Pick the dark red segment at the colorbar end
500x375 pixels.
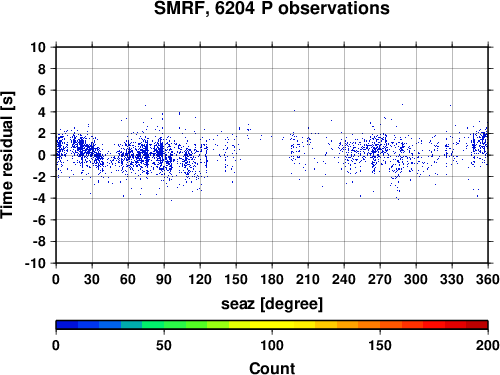pos(477,325)
